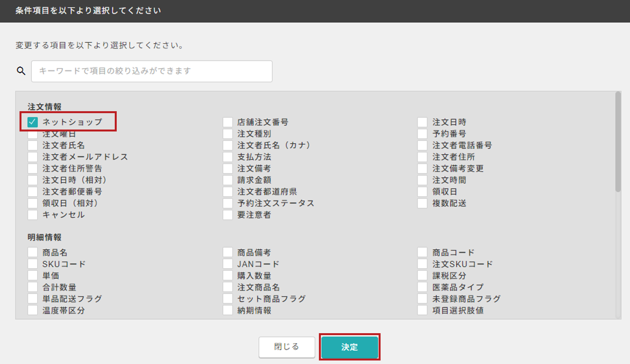Select the 請求金額 checkbox
Image resolution: width=630 pixels, height=364 pixels.
(x=228, y=180)
